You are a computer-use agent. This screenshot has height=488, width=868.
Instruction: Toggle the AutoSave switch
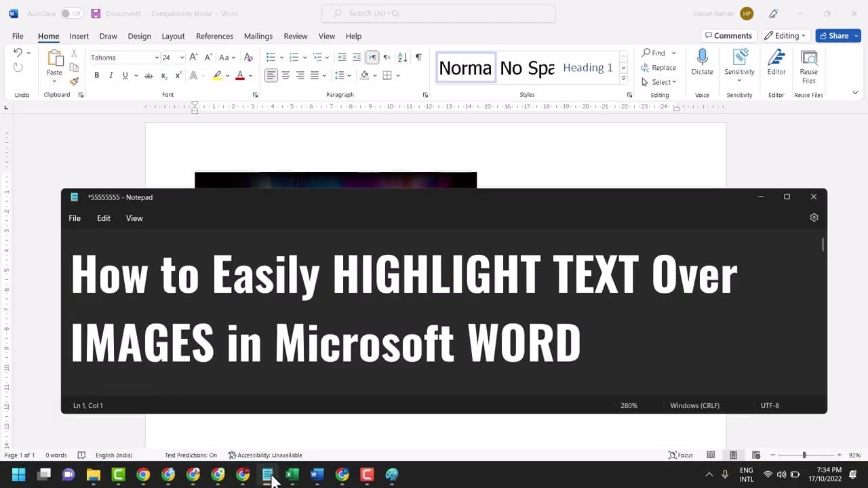click(x=72, y=14)
